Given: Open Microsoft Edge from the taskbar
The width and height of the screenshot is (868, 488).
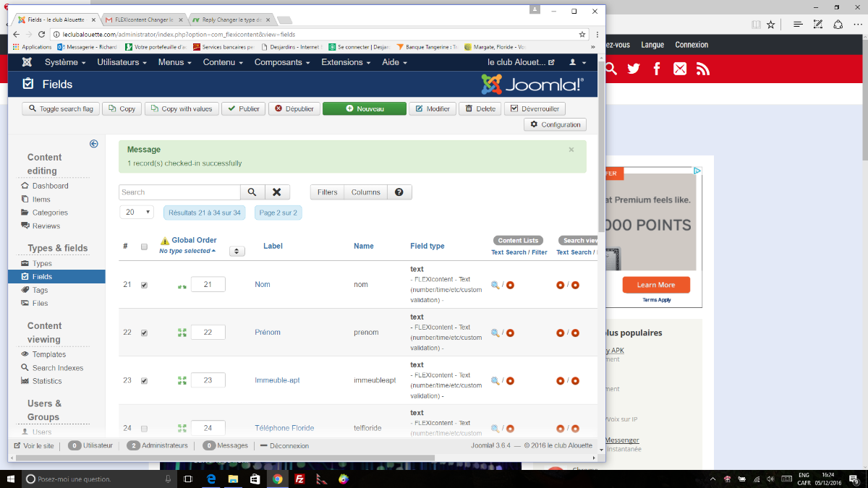Looking at the screenshot, I should pyautogui.click(x=212, y=479).
